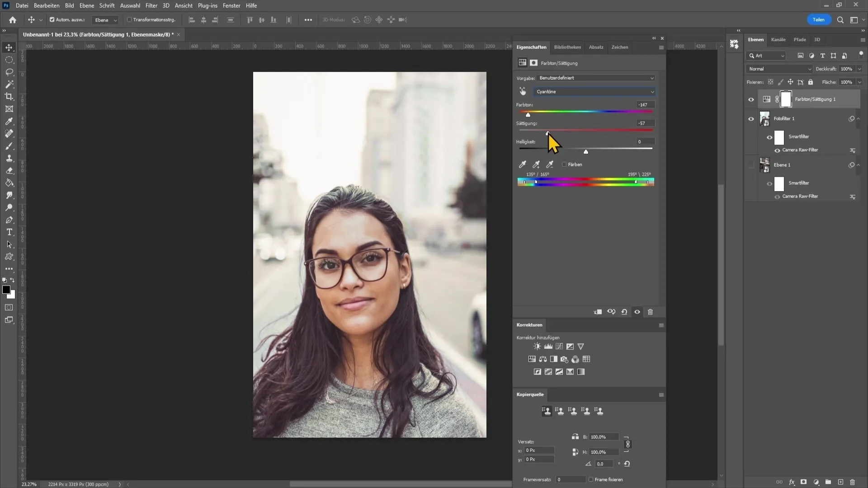Viewport: 868px width, 488px height.
Task: Click the Camera Raw-Filter under Fotofilter
Action: click(x=801, y=150)
